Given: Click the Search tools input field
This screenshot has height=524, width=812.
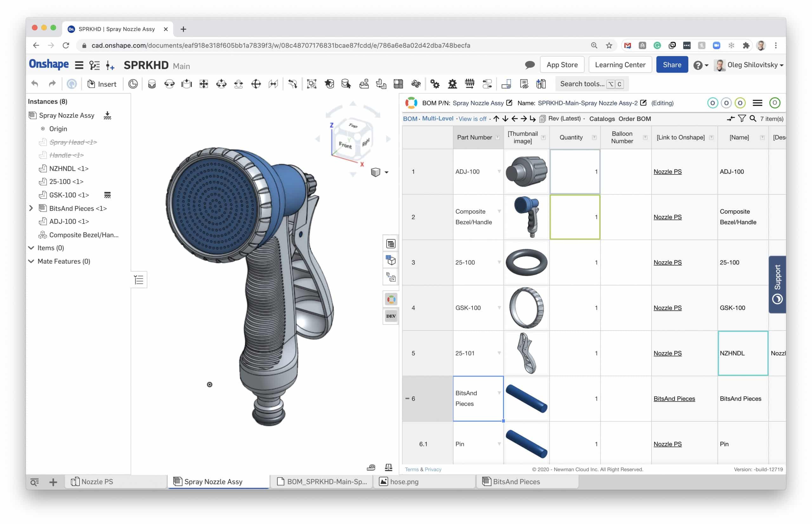Looking at the screenshot, I should tap(592, 84).
